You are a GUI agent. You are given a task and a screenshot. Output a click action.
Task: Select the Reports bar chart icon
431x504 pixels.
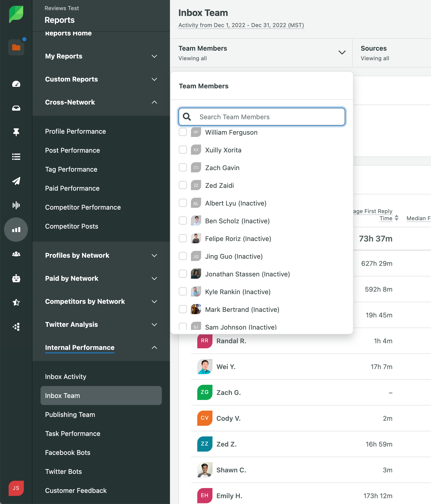click(16, 230)
